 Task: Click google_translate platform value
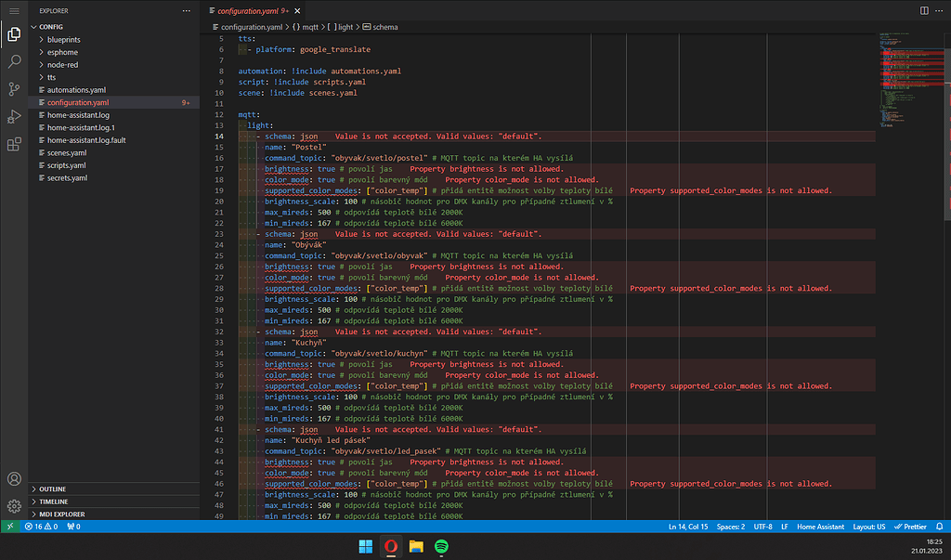point(334,50)
